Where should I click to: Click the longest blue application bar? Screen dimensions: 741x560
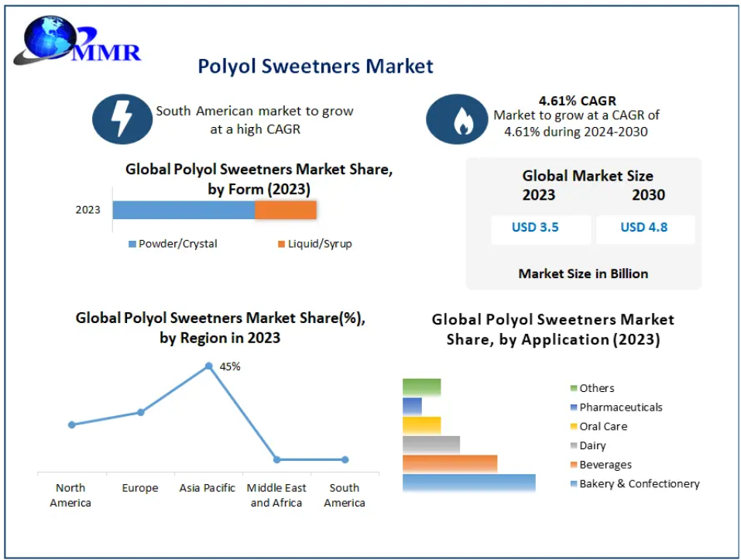coord(468,483)
